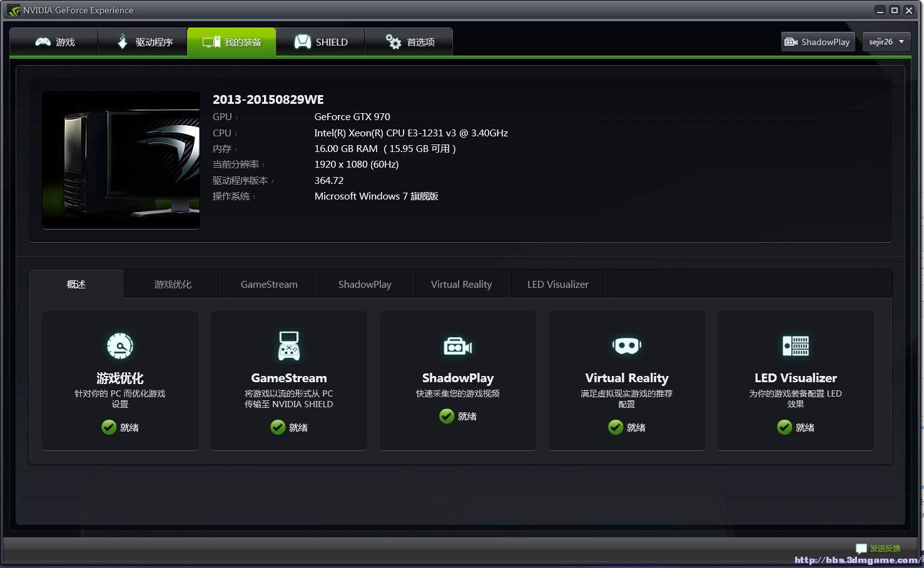Open the ShadowPlay sub-tab
Screen dimensions: 924x568
(365, 284)
